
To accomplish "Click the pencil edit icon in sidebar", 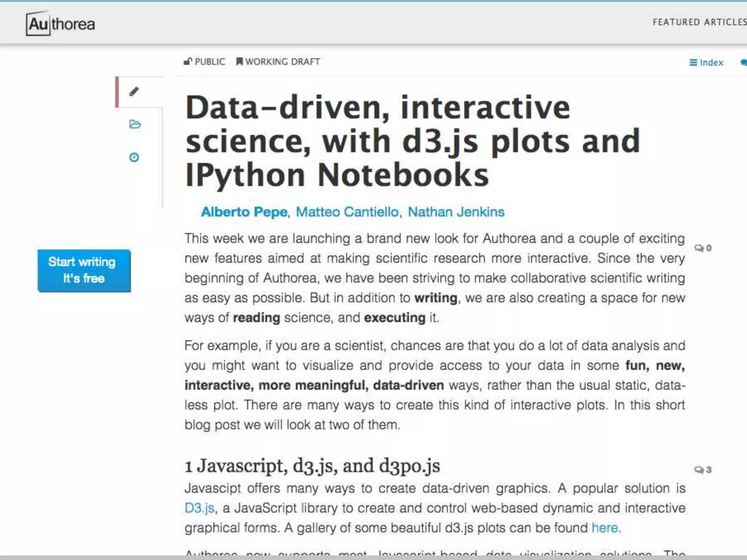I will click(x=134, y=92).
